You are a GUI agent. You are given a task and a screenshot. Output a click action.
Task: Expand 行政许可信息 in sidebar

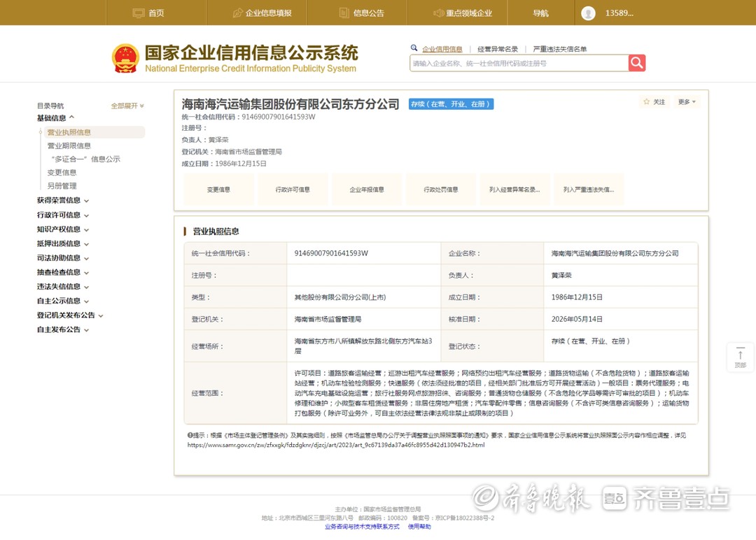(x=63, y=215)
